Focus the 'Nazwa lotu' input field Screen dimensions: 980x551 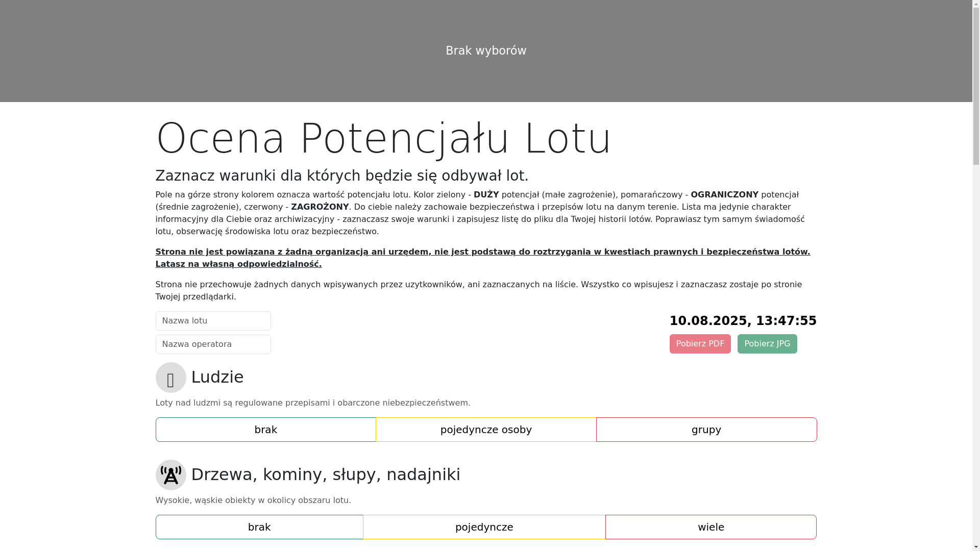tap(213, 321)
